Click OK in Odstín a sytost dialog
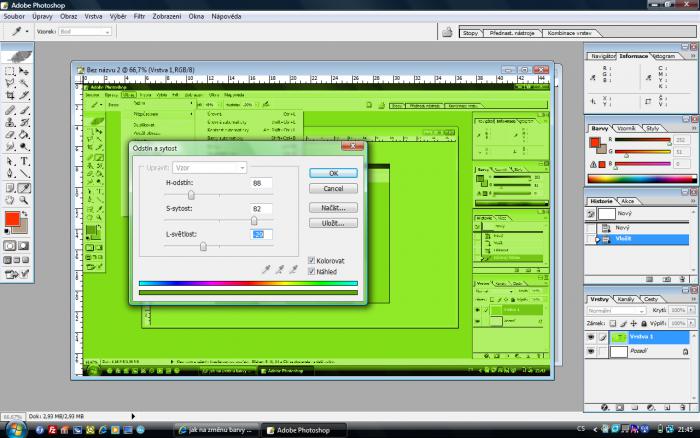 point(333,173)
